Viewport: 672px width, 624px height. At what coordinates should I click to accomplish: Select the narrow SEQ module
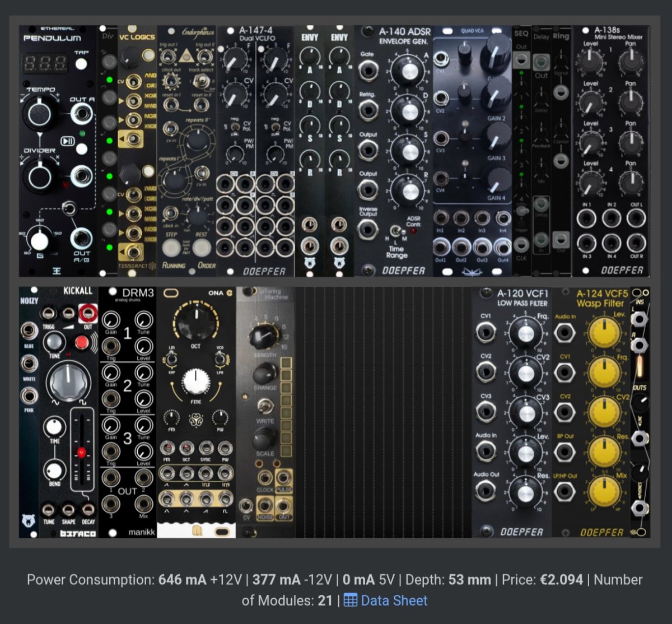click(521, 151)
